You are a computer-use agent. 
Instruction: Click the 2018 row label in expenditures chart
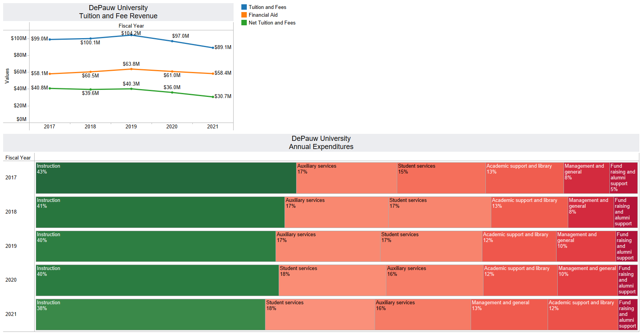(11, 212)
